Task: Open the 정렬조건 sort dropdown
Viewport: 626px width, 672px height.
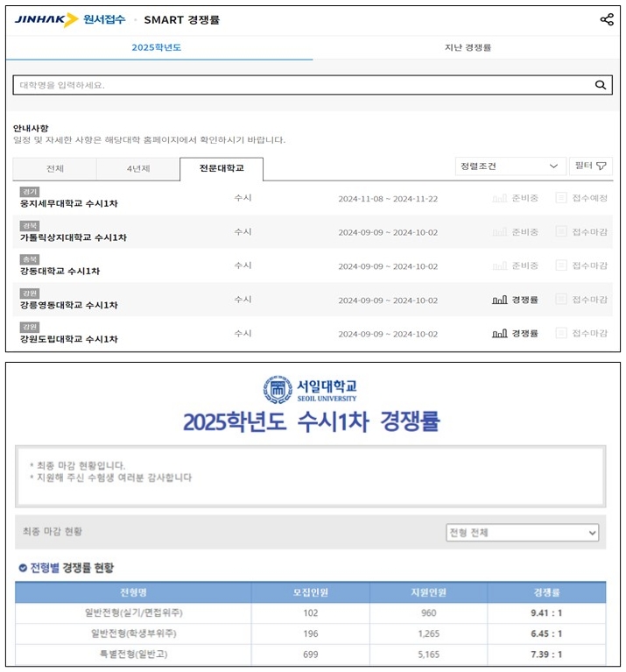Action: point(510,166)
